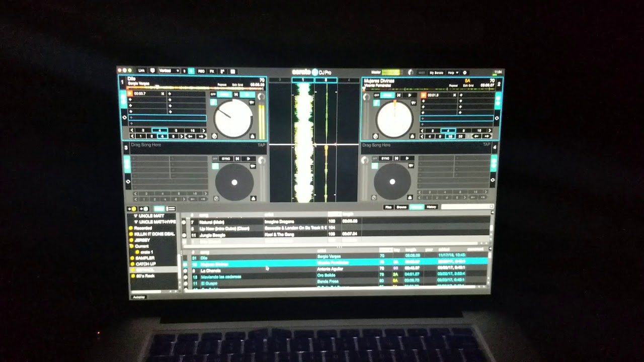Click TAP tempo on deck 3

pyautogui.click(x=261, y=145)
